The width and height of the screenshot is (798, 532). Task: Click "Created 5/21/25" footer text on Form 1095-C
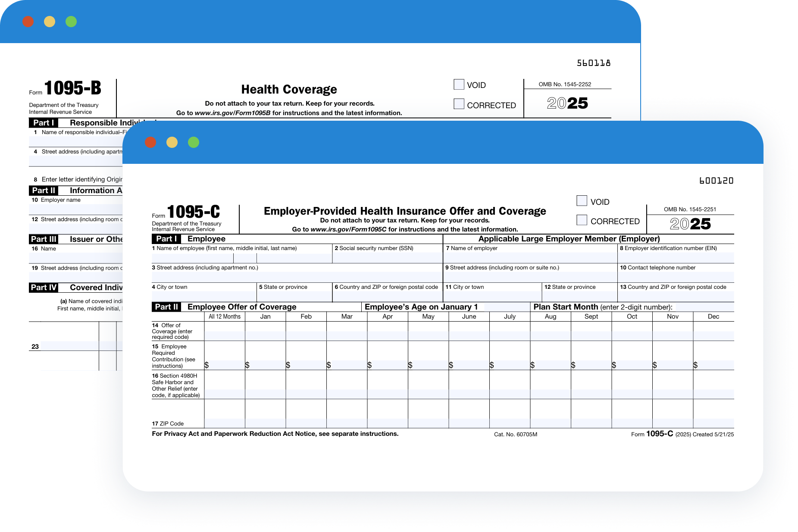coord(713,434)
